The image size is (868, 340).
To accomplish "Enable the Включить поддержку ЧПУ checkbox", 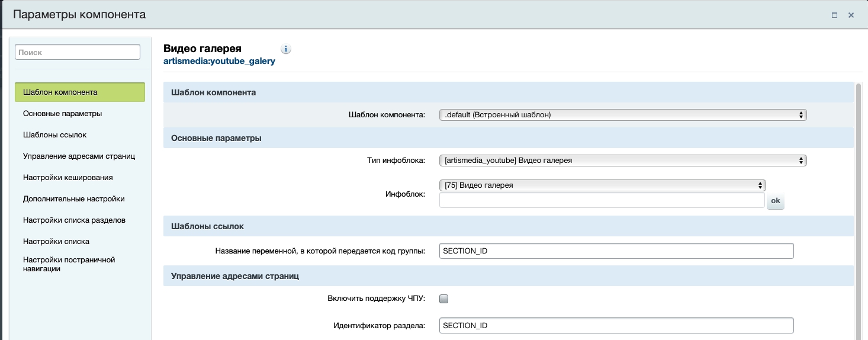I will pyautogui.click(x=443, y=299).
